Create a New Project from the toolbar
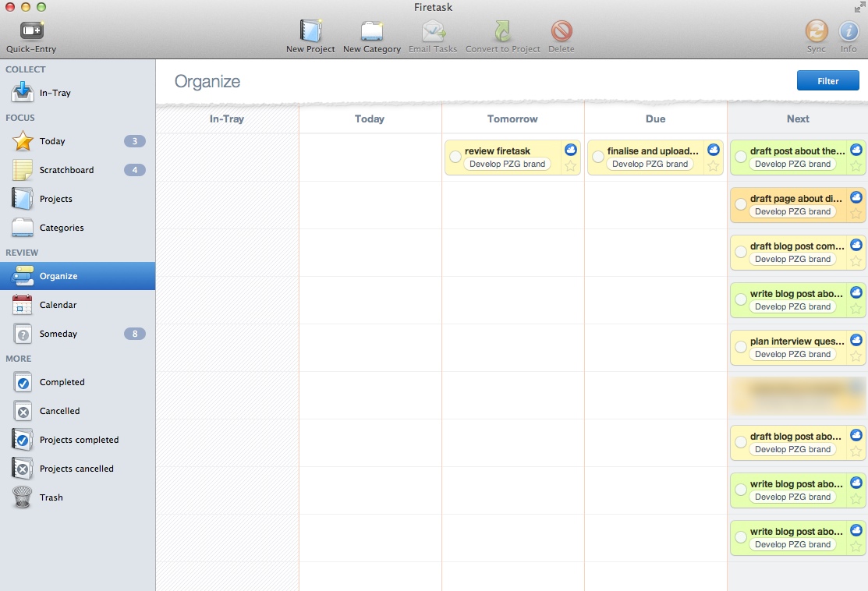The width and height of the screenshot is (868, 591). coord(310,31)
